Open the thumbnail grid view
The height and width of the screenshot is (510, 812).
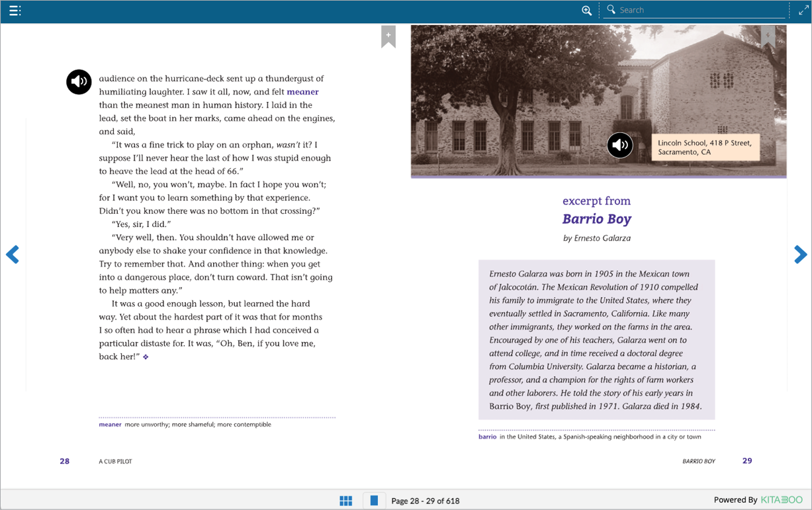coord(346,501)
